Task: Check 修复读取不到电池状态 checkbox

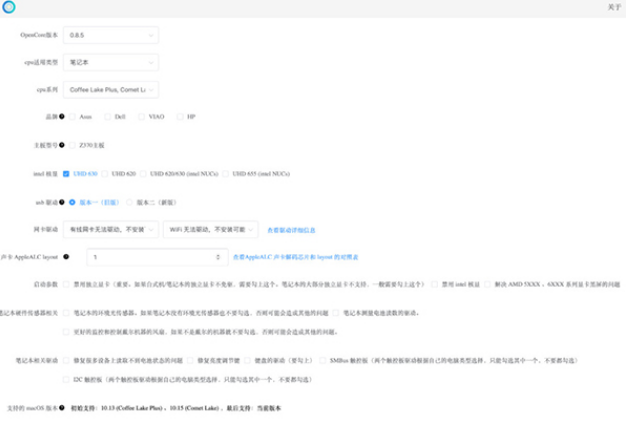Action: coord(66,361)
